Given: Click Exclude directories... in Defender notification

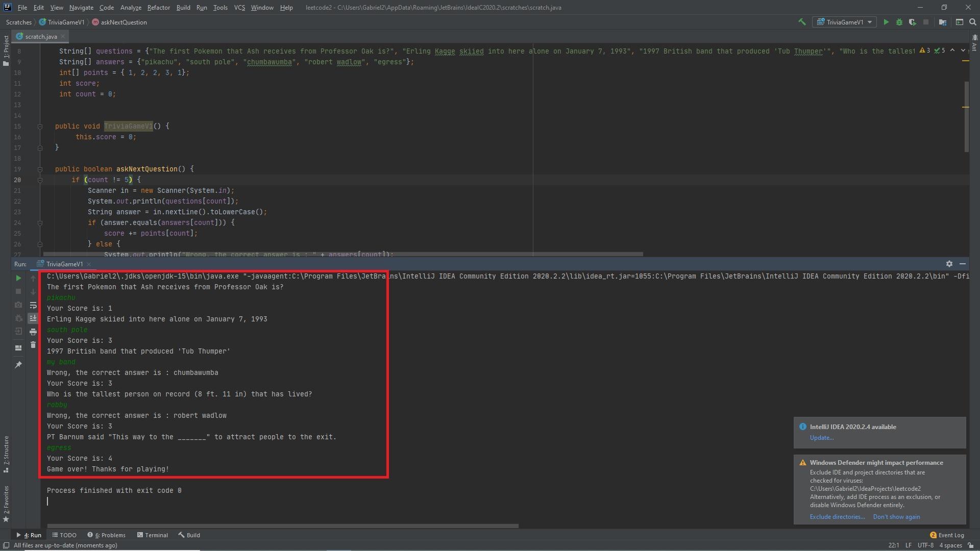Looking at the screenshot, I should pyautogui.click(x=837, y=516).
